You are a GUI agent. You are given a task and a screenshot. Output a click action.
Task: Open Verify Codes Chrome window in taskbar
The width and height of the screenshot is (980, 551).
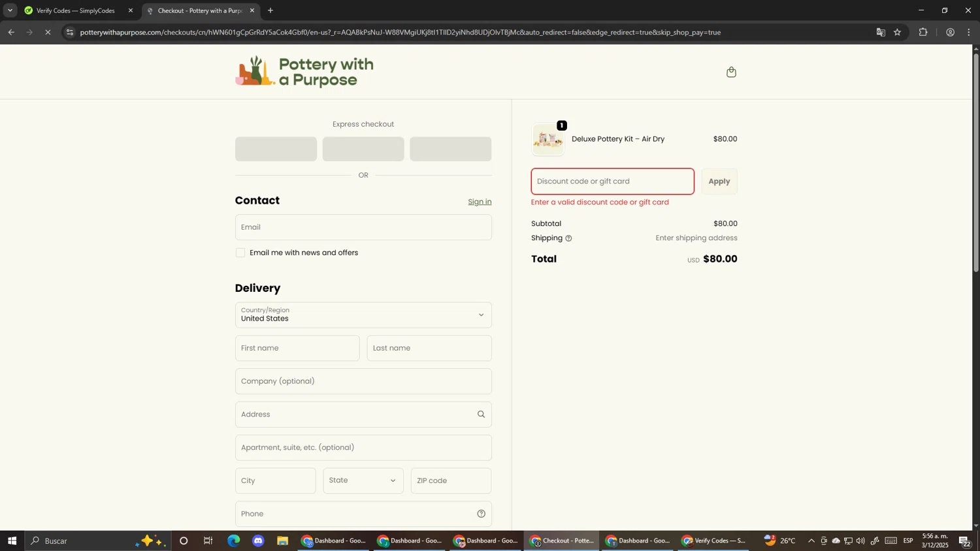pyautogui.click(x=713, y=541)
